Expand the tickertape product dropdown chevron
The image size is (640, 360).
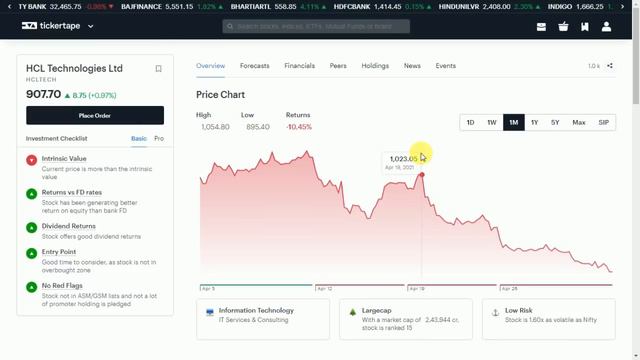tap(91, 26)
